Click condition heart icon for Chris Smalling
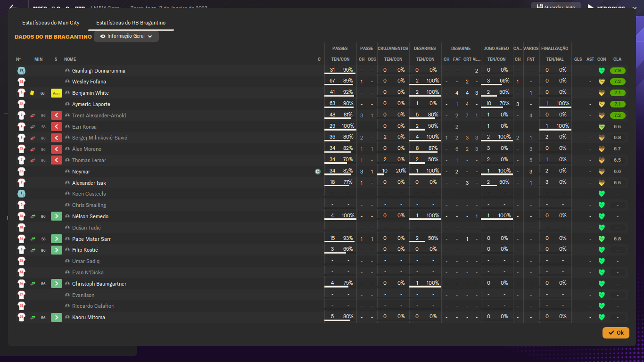Viewport: 644px width, 362px height. click(x=602, y=205)
